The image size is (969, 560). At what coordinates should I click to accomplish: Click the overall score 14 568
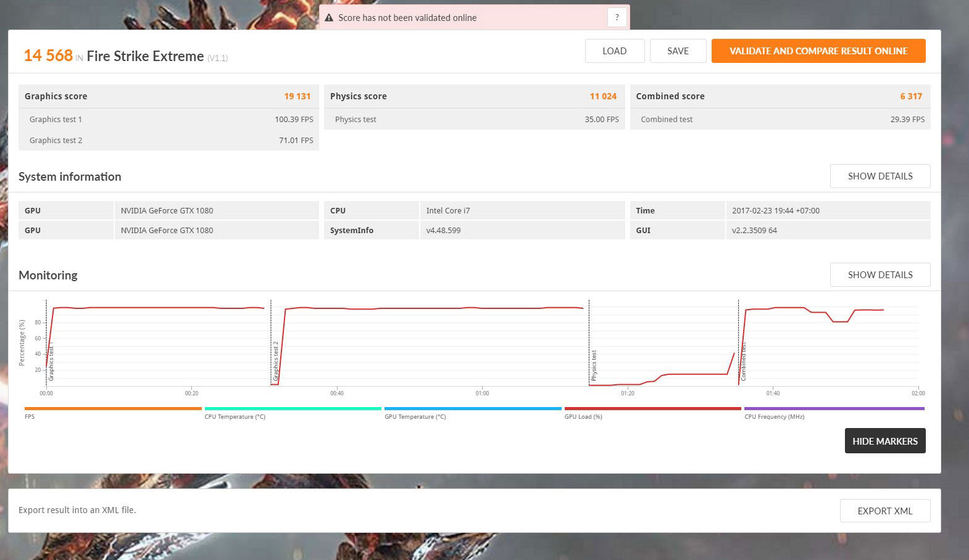48,56
